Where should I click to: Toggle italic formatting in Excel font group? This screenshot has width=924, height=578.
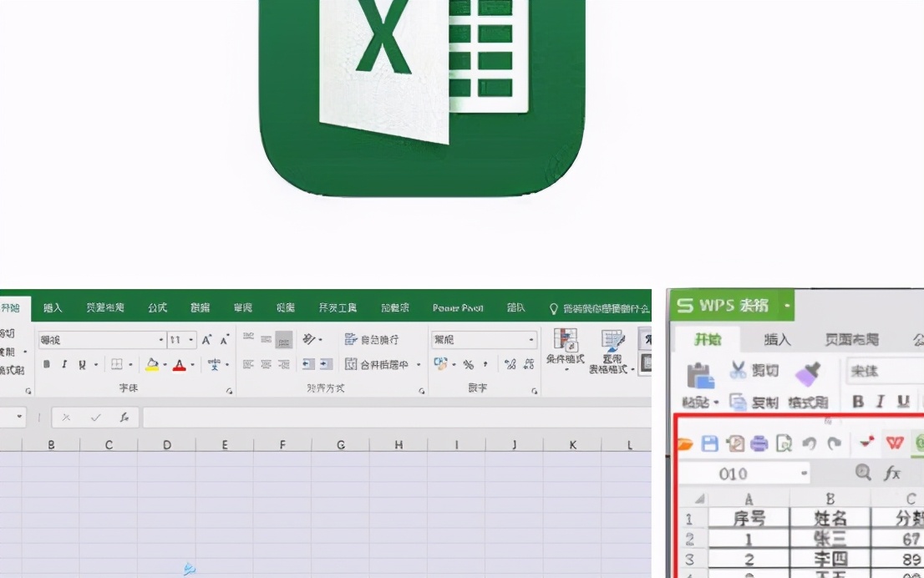(x=63, y=363)
